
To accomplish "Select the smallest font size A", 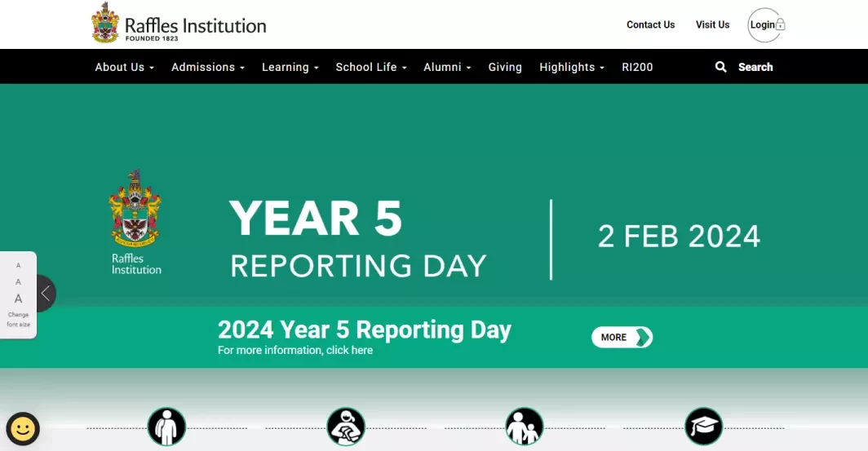I will click(x=18, y=266).
